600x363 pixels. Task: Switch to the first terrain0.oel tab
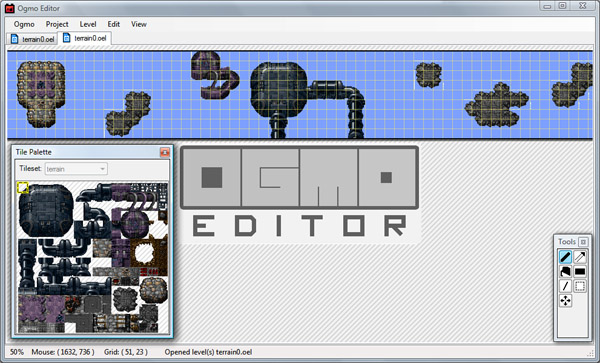click(x=32, y=39)
